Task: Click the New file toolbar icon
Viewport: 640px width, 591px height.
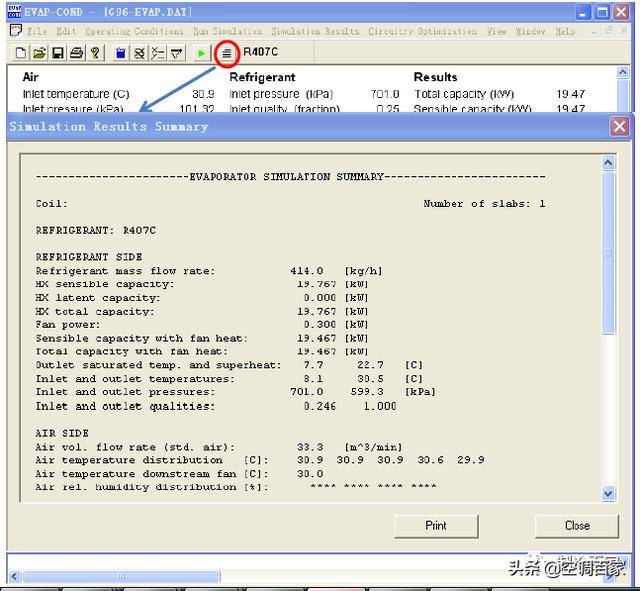Action: (x=21, y=52)
